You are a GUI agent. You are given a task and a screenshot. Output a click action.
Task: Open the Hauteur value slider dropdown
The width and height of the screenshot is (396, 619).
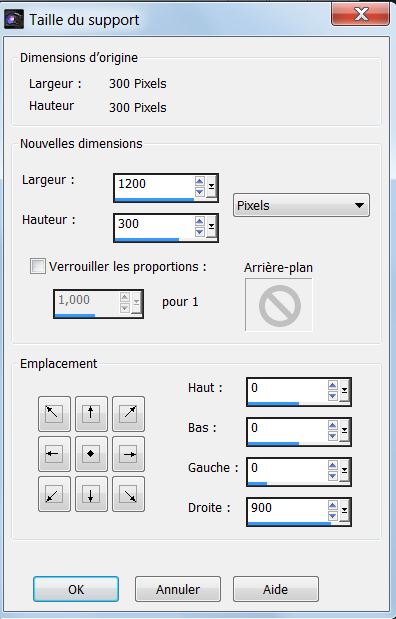pos(212,227)
